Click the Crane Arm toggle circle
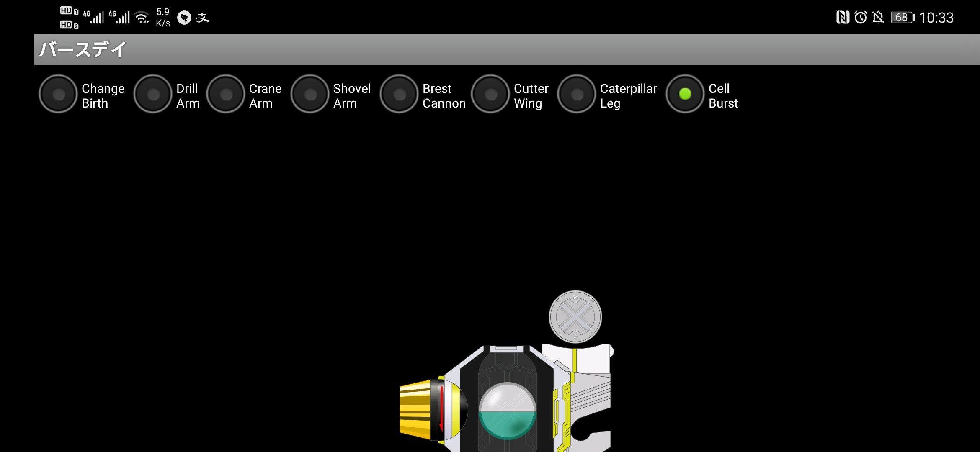Image resolution: width=980 pixels, height=452 pixels. click(x=226, y=95)
